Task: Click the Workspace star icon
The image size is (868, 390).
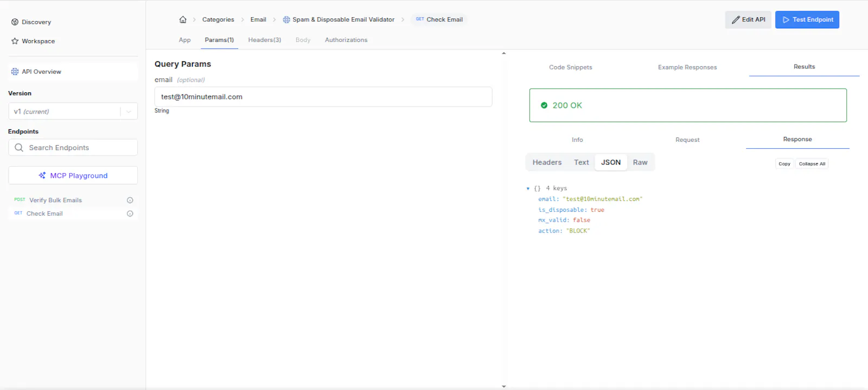Action: click(x=15, y=41)
